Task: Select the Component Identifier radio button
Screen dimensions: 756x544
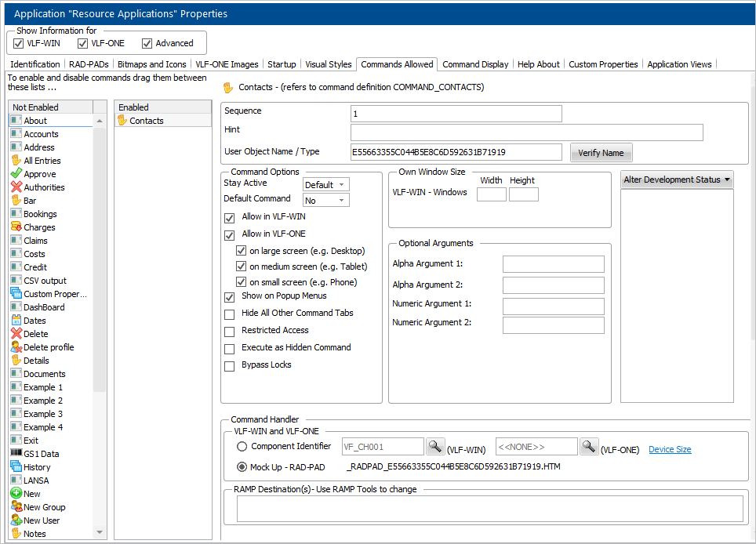Action: tap(242, 447)
